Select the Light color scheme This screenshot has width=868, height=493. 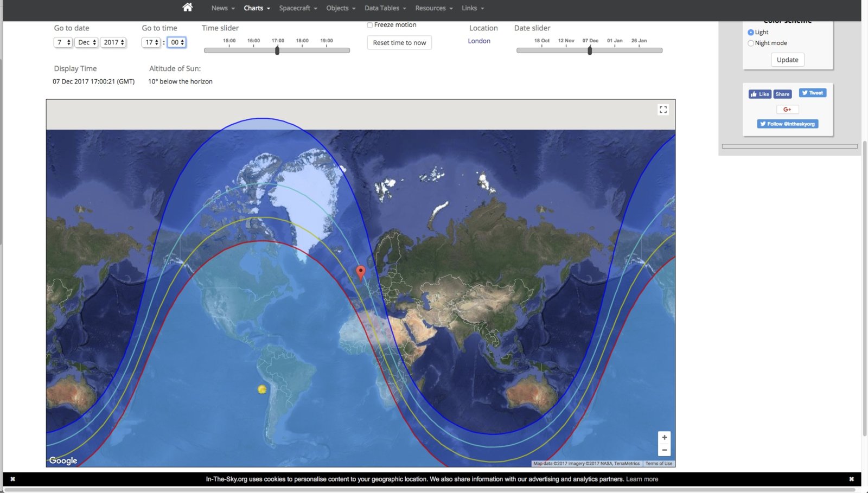click(751, 33)
